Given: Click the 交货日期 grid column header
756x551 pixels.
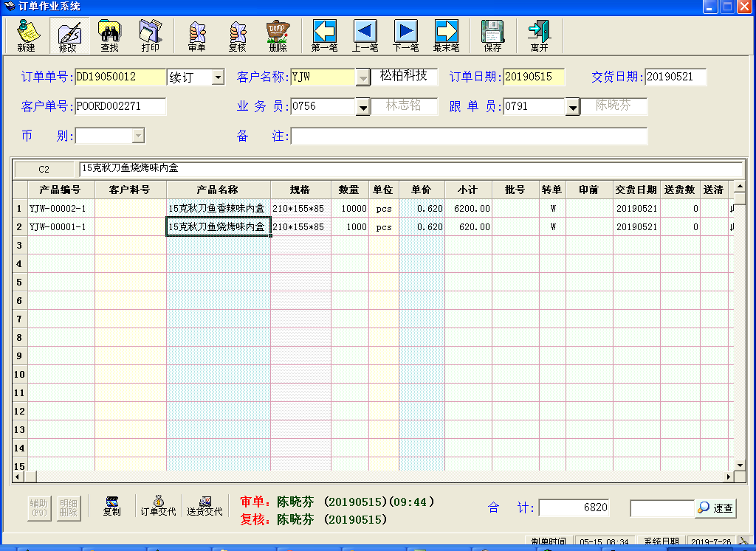Looking at the screenshot, I should pos(636,190).
